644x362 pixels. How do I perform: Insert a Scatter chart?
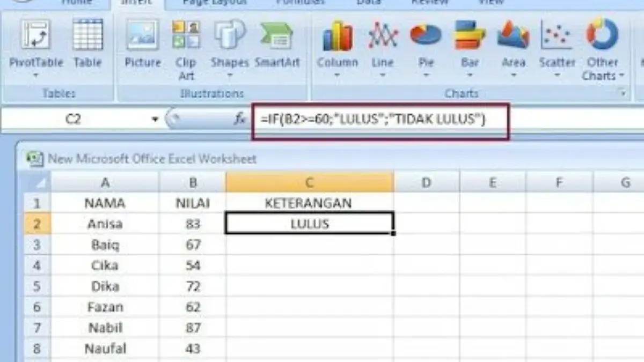[557, 48]
